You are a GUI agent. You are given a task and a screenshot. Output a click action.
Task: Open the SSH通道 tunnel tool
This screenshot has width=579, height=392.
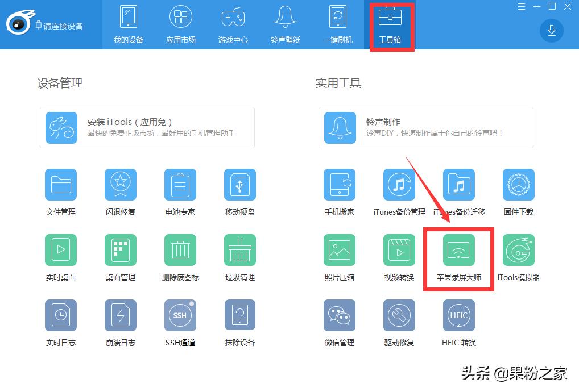pos(180,315)
